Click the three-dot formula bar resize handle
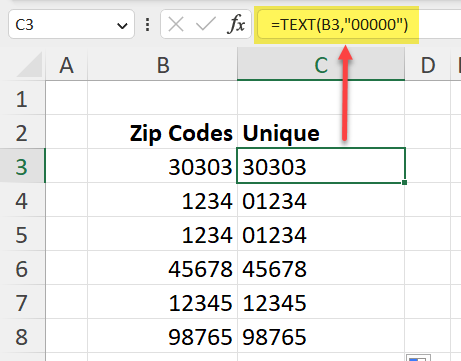The image size is (461, 361). click(147, 25)
